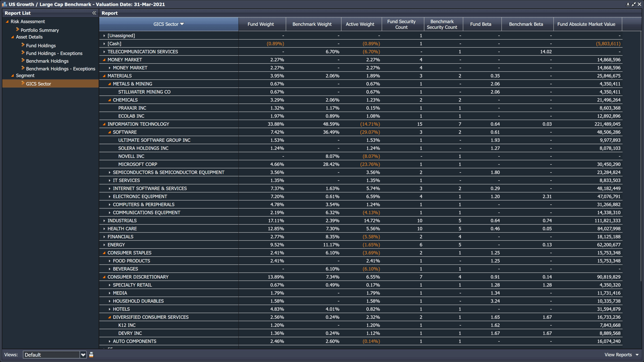The image size is (644, 362).
Task: Select DEVRY INC row
Action: (x=361, y=333)
